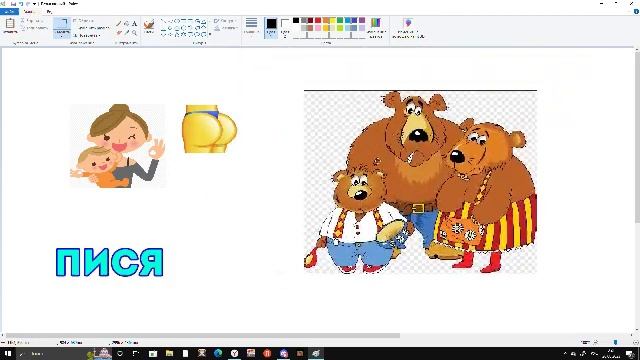This screenshot has height=360, width=640.
Task: Open the Brushes tool
Action: click(149, 27)
